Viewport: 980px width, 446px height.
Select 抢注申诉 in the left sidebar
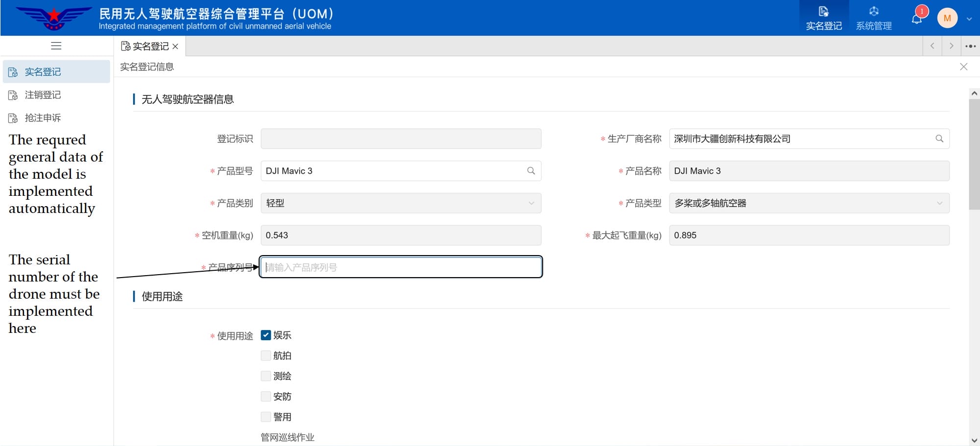[x=56, y=117]
